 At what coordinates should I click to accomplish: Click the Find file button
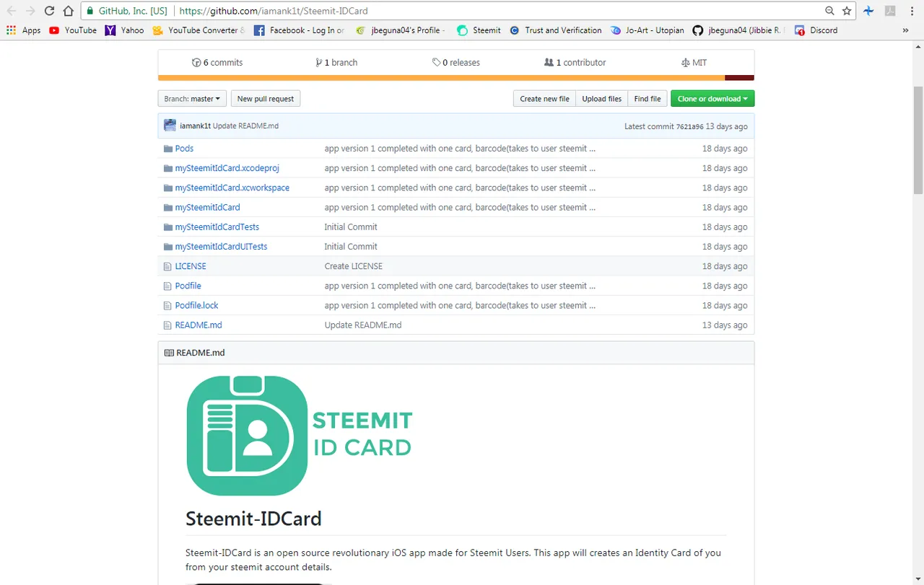648,99
